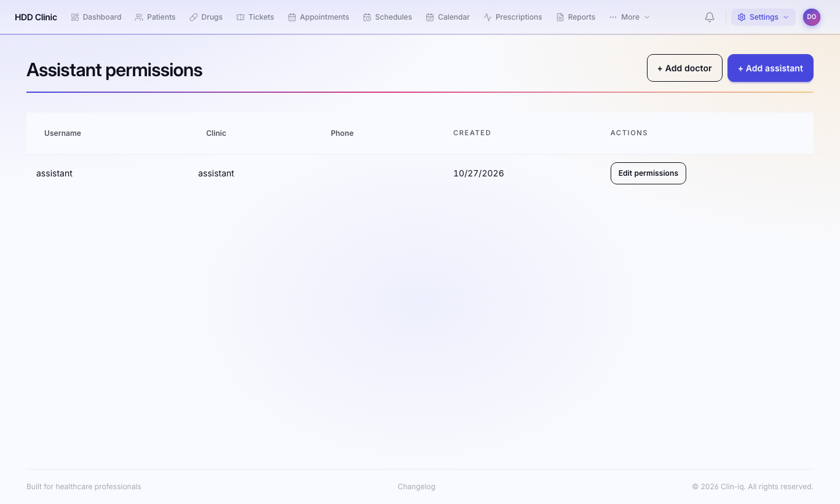Viewport: 840px width, 504px height.
Task: Click the CREATED column header
Action: click(x=472, y=133)
